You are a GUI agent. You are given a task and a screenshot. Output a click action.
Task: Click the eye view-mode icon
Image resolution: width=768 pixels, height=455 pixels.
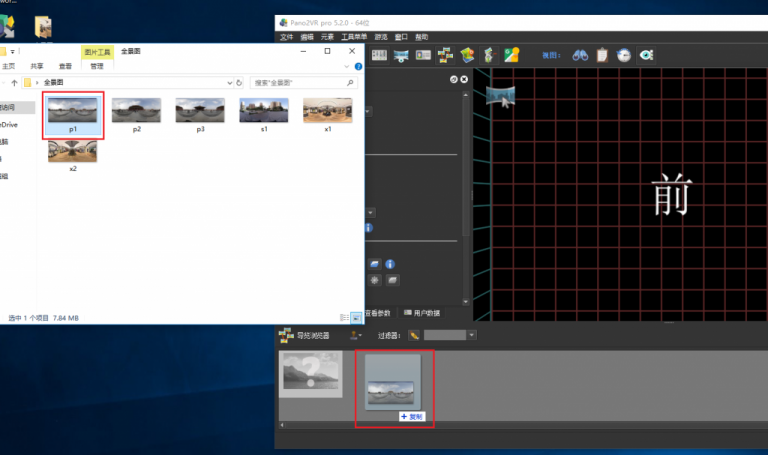coord(646,55)
